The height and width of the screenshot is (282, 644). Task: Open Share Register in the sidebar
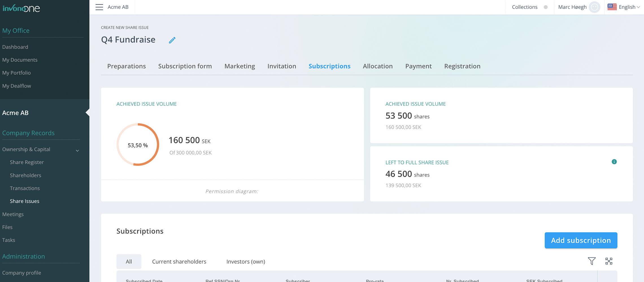27,162
